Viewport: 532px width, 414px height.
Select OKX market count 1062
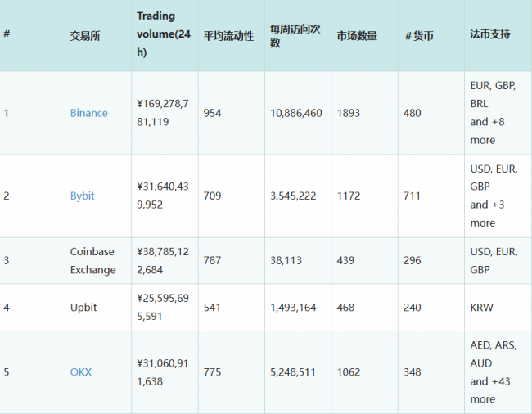pyautogui.click(x=349, y=372)
